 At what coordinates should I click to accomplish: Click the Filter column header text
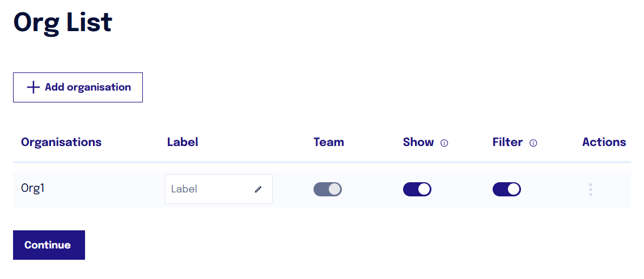(507, 142)
